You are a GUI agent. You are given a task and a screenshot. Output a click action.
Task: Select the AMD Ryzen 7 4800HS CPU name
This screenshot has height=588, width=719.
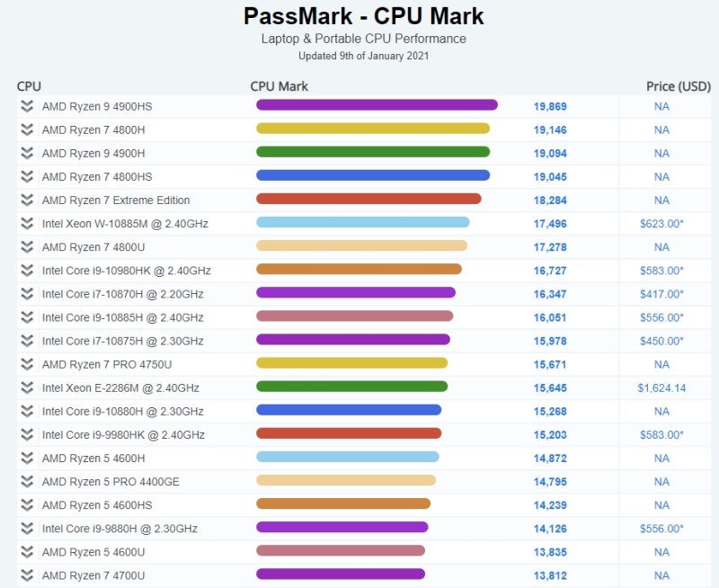pos(97,176)
